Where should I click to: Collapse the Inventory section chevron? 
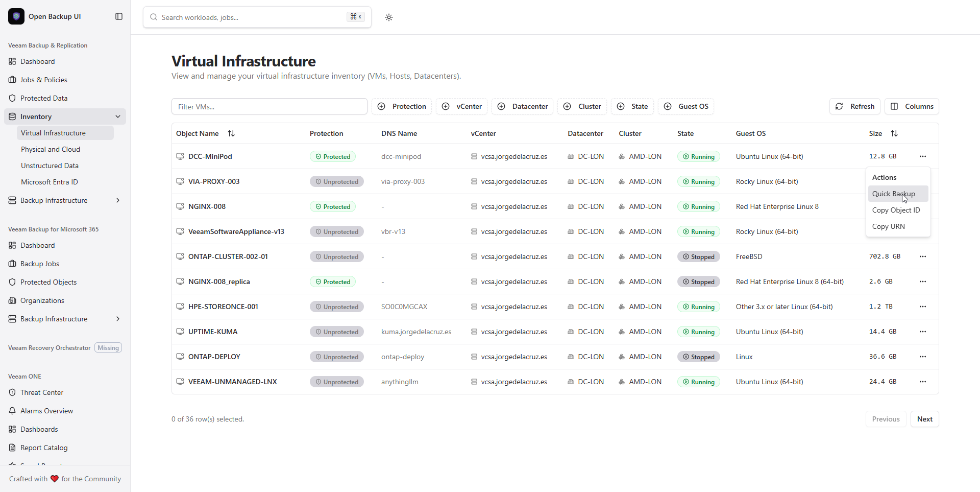coord(118,116)
